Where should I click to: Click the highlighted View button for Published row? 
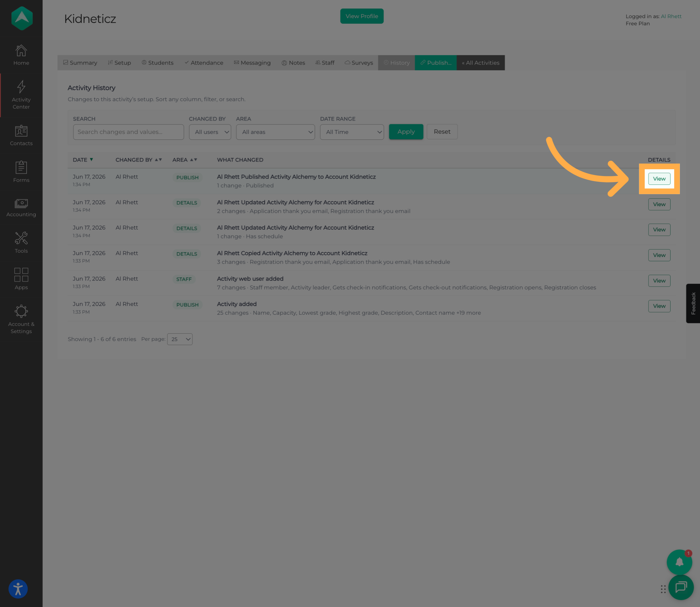659,179
